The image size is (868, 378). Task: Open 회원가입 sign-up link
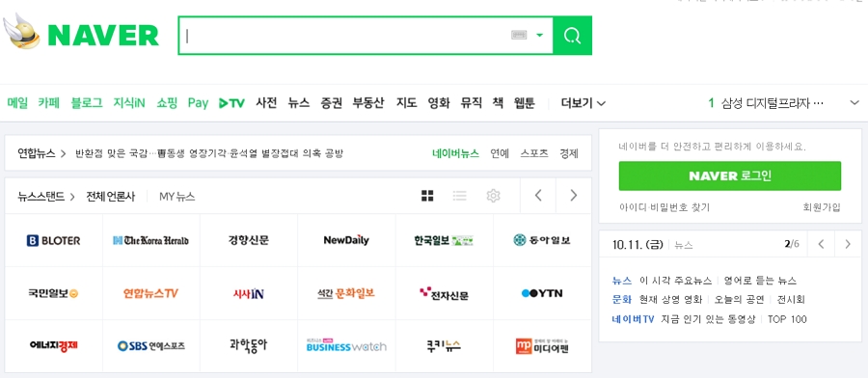click(x=822, y=207)
